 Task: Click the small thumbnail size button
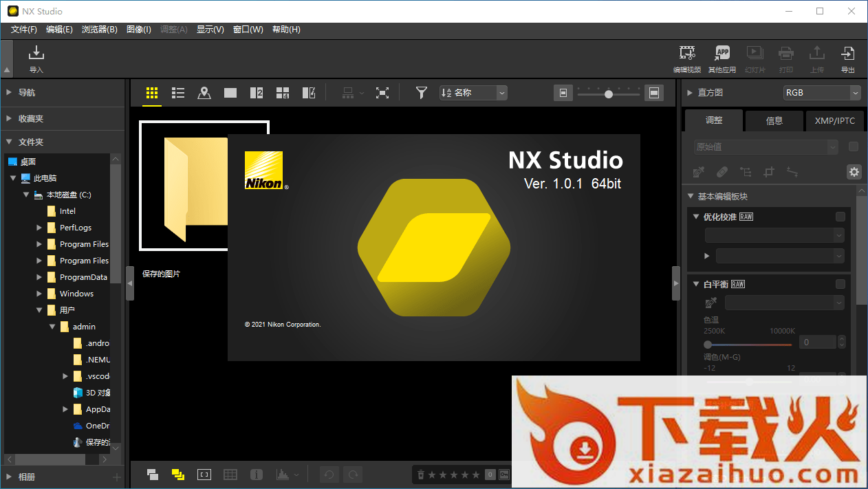point(563,93)
